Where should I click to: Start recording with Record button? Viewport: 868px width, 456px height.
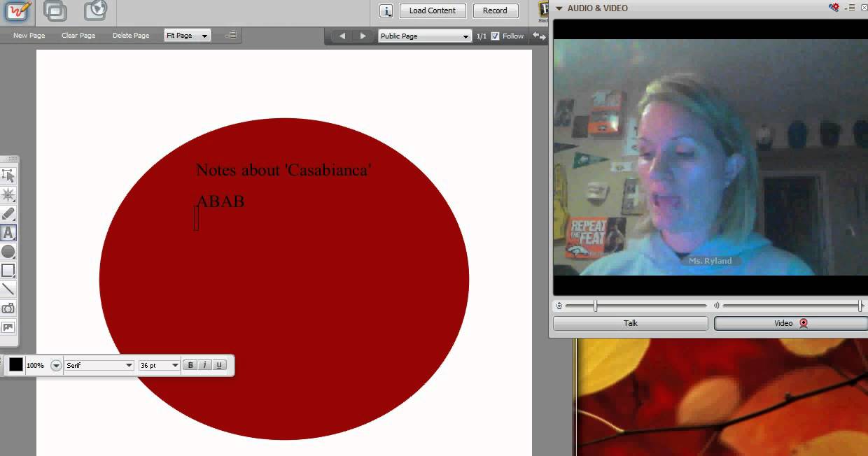pos(495,10)
